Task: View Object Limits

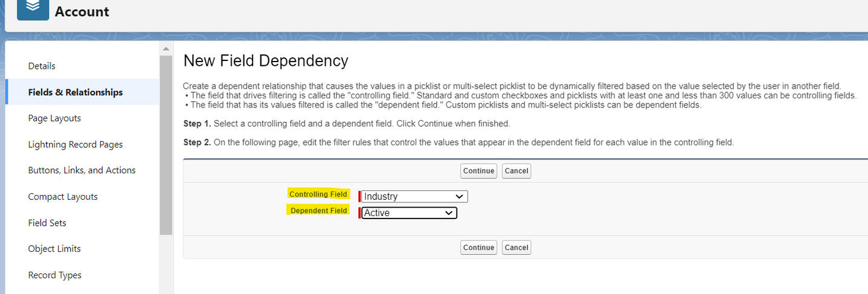Action: coord(54,249)
